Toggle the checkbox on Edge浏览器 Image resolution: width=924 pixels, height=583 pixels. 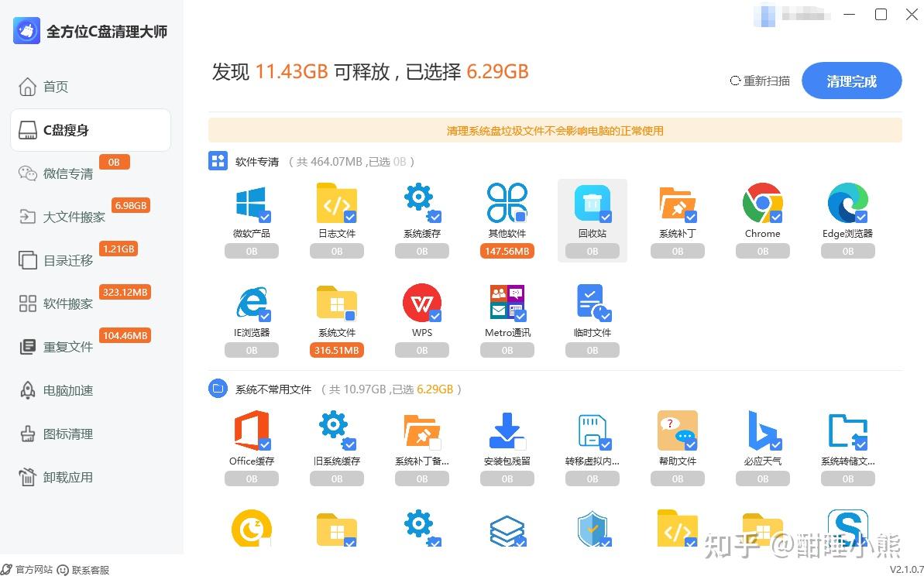[x=861, y=217]
